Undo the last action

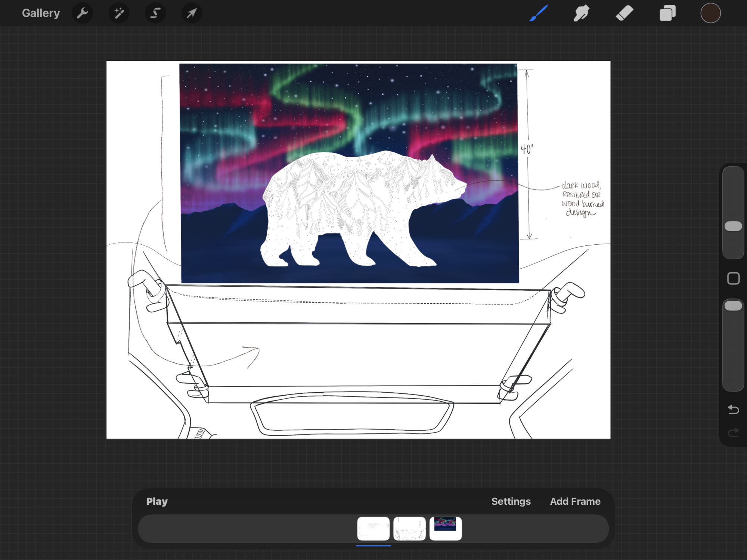733,410
